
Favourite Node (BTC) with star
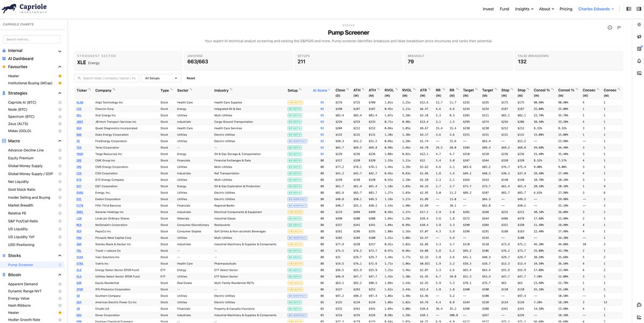tap(60, 109)
